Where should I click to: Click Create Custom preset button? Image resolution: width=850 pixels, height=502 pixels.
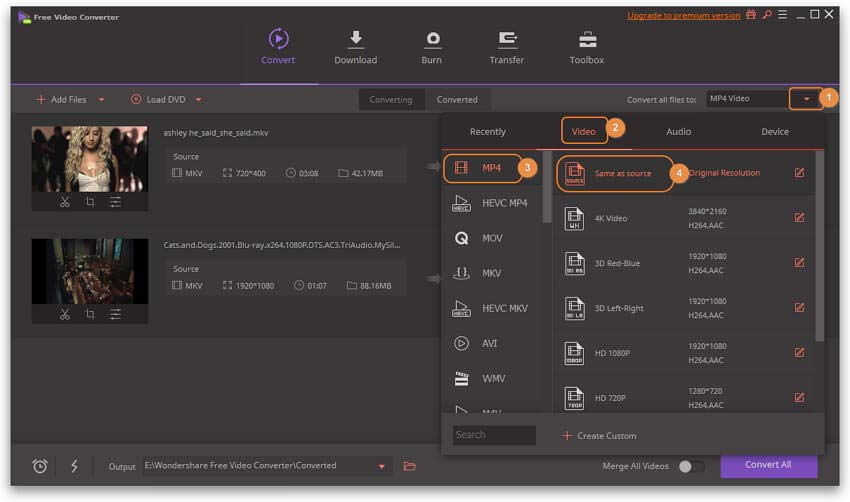point(599,436)
